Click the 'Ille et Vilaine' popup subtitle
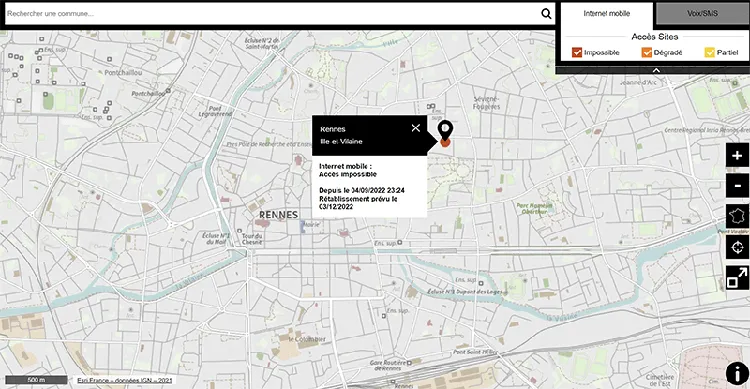Screen dimensions: 750x389 [342, 142]
